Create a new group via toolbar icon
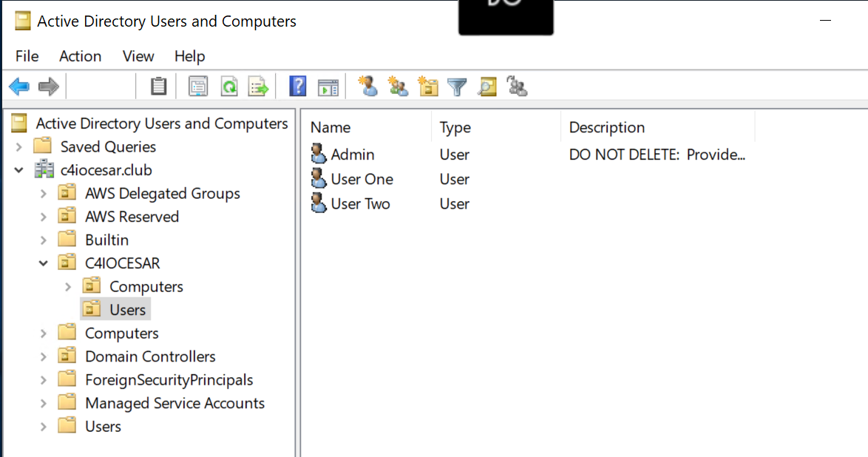 tap(398, 87)
